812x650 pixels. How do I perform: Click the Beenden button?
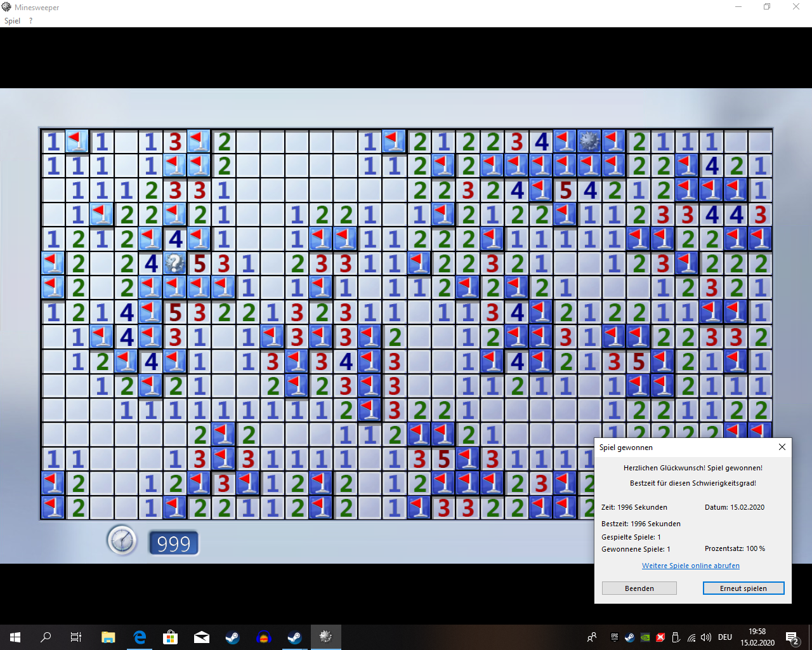[639, 588]
